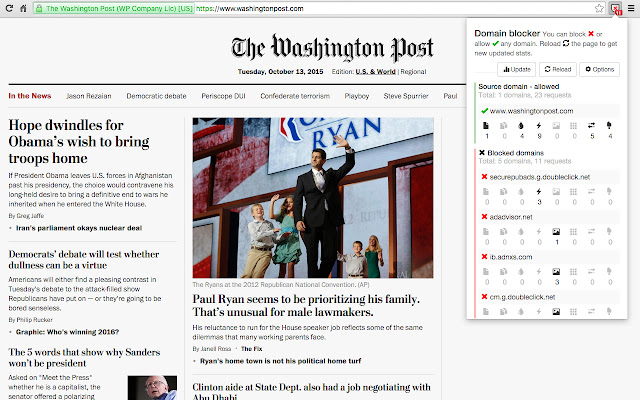
Task: Click last stats icon under www.washingtonpost.com
Action: coord(609,126)
